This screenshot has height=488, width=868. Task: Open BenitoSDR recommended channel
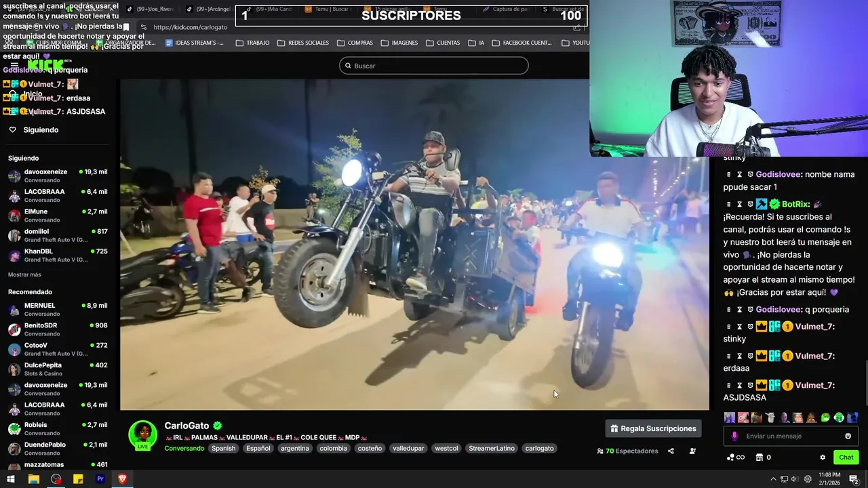tap(58, 329)
